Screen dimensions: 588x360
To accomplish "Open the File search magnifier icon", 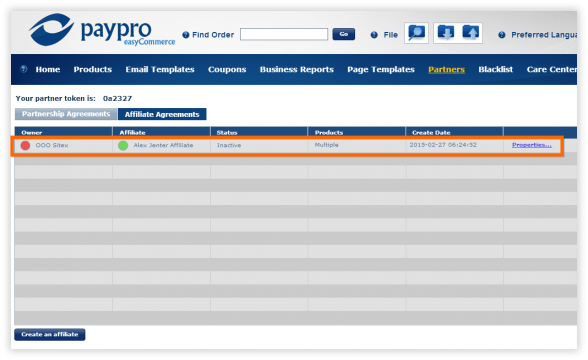I will [416, 33].
